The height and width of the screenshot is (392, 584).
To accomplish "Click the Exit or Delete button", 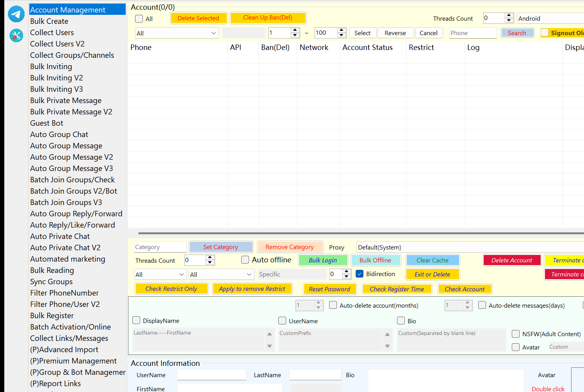I will point(432,274).
